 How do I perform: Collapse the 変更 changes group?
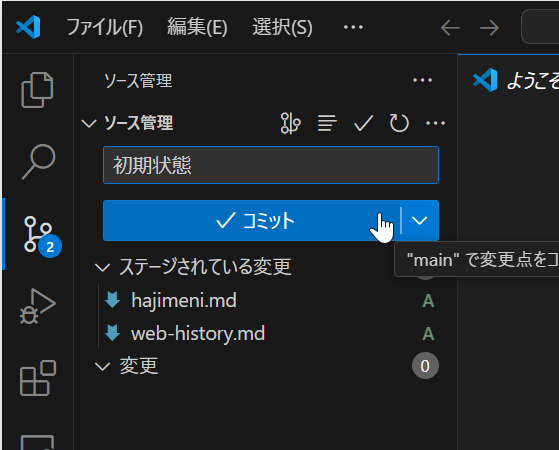click(x=102, y=366)
